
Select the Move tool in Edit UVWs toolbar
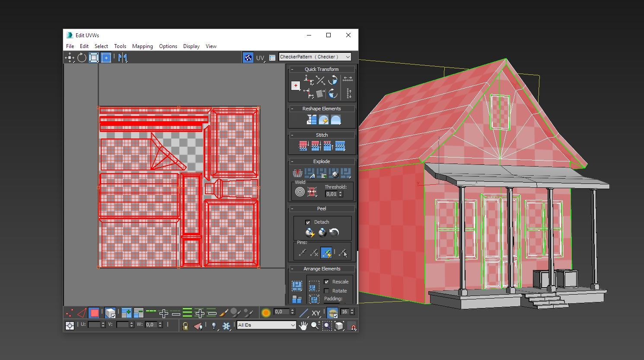[70, 58]
